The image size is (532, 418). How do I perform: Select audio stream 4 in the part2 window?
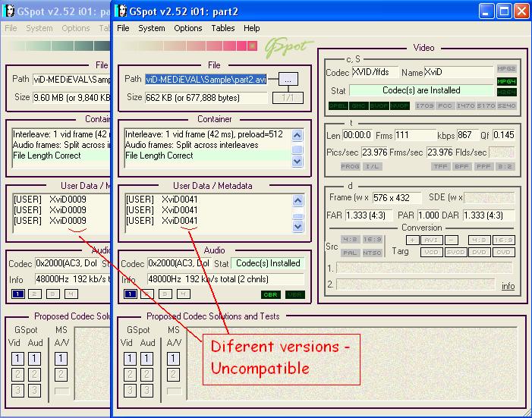(183, 294)
